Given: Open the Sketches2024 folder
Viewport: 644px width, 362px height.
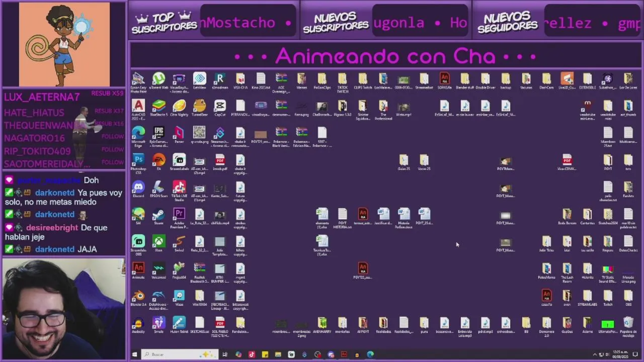Looking at the screenshot, I should pos(608,217).
